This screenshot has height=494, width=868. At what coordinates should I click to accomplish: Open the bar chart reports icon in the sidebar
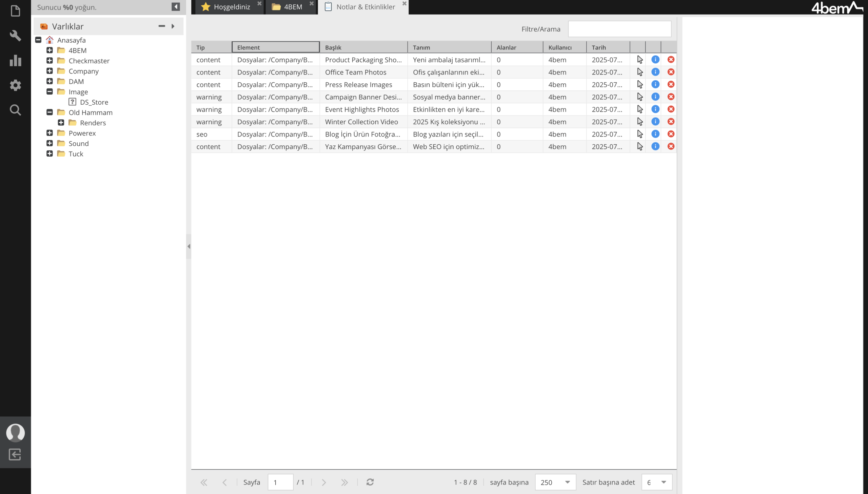(x=15, y=60)
